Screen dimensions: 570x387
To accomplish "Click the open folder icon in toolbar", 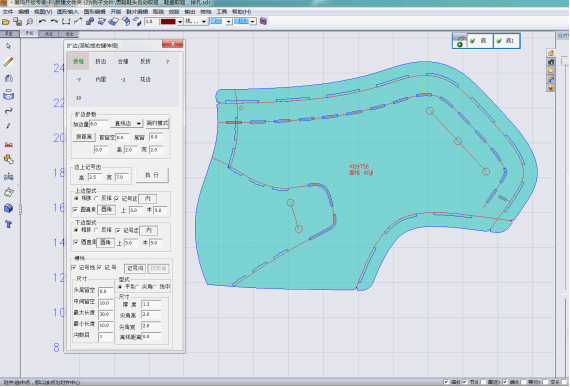I will pos(6,22).
